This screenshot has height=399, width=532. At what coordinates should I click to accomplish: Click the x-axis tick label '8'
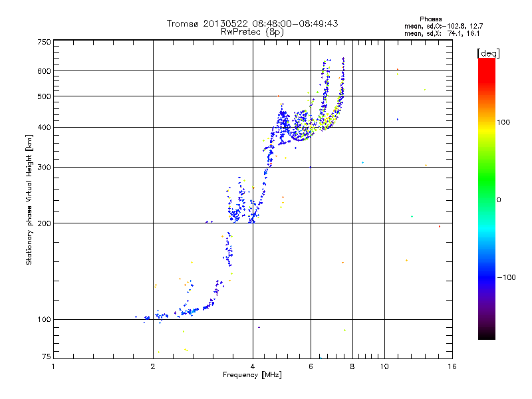(x=352, y=366)
